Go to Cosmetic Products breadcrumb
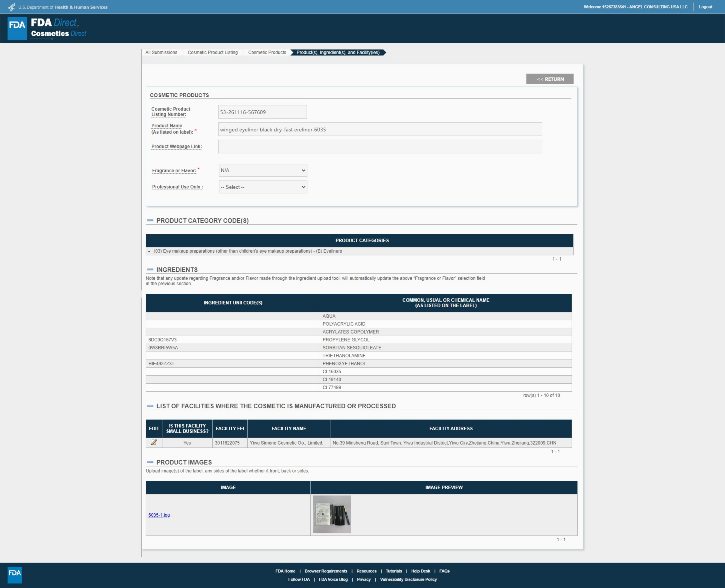The height and width of the screenshot is (588, 725). tap(267, 52)
